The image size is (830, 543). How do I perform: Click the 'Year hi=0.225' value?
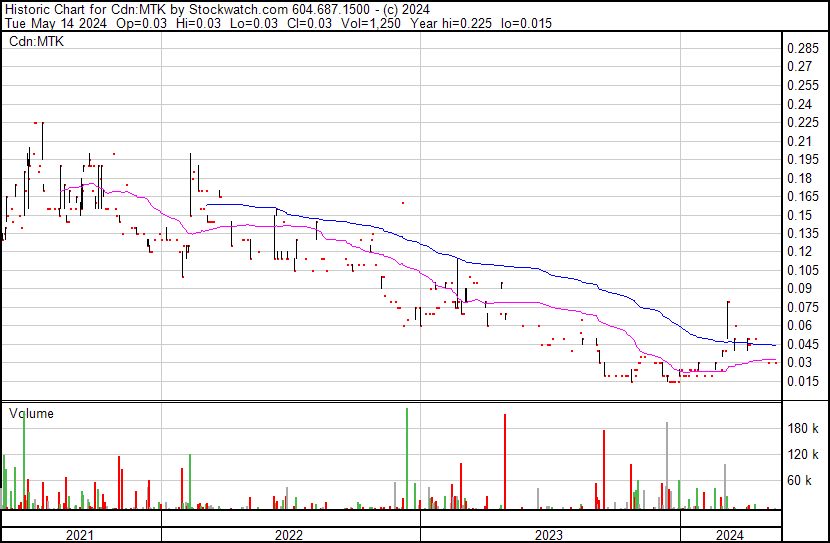(451, 23)
